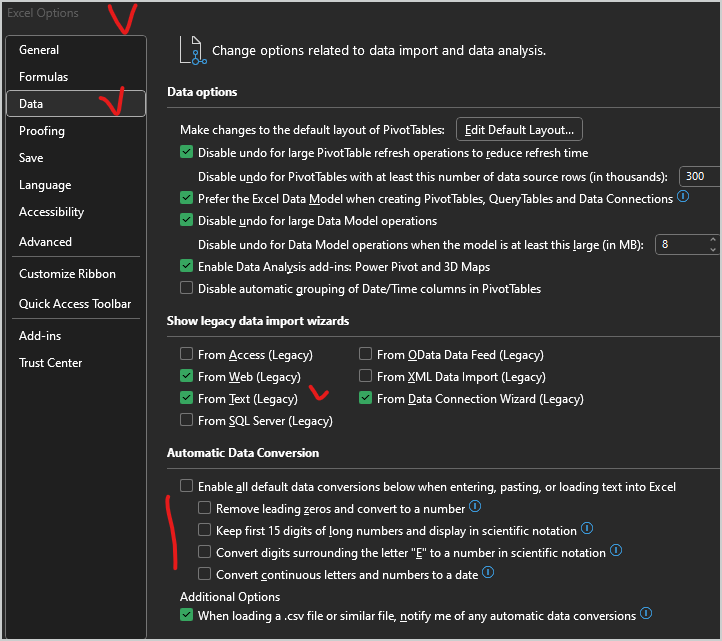Click the Additional Options label

[230, 597]
